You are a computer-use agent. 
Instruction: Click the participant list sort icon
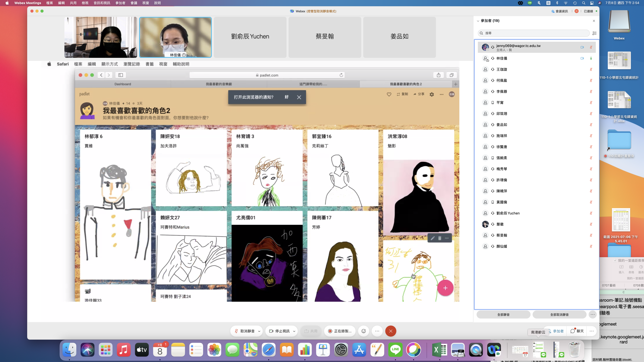[594, 33]
